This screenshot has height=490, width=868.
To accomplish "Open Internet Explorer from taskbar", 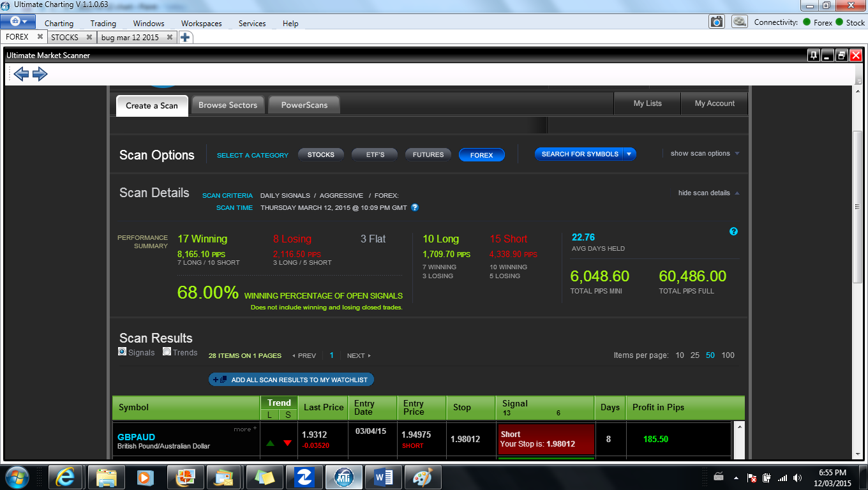I will click(x=66, y=477).
